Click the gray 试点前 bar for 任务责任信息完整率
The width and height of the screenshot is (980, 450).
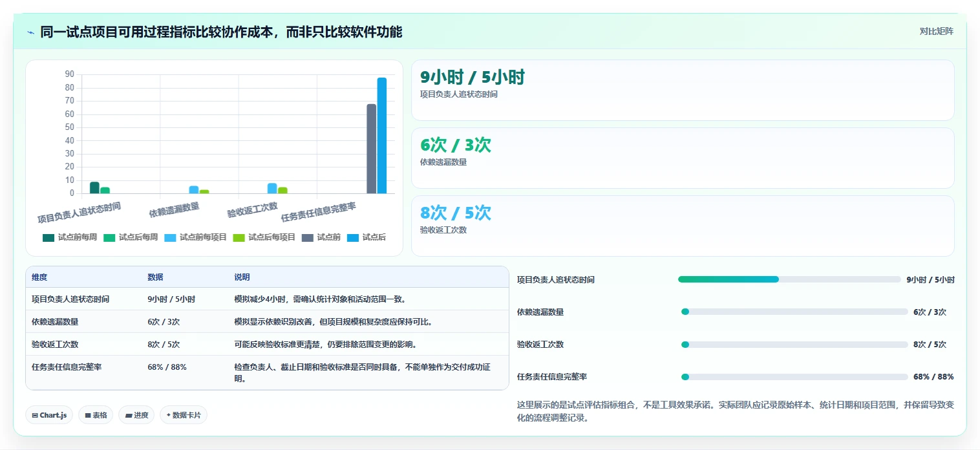coord(371,149)
